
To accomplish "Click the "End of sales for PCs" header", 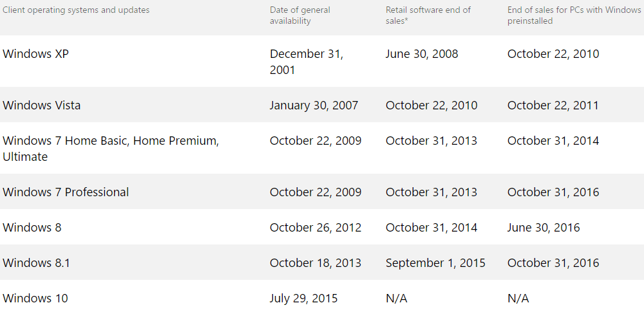I will tap(574, 15).
